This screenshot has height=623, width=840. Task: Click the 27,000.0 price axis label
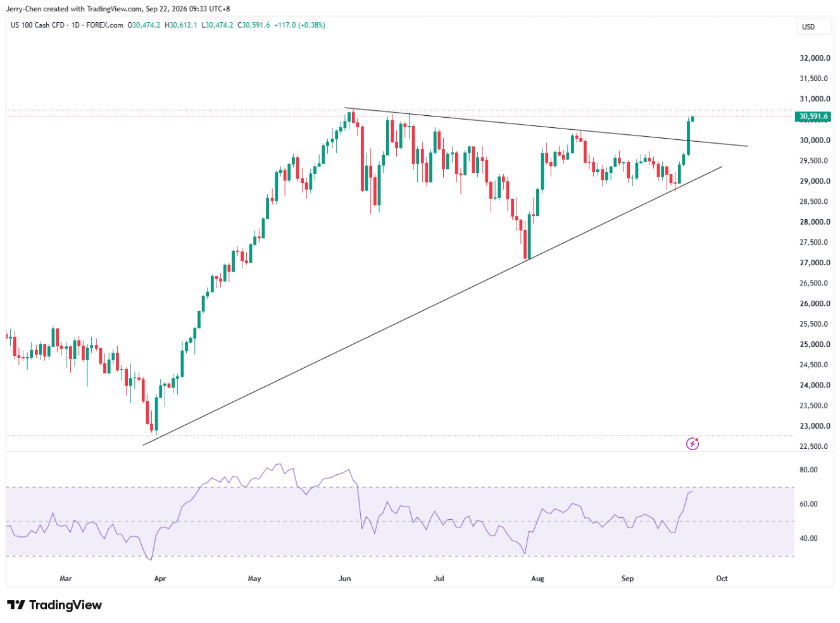pos(815,263)
